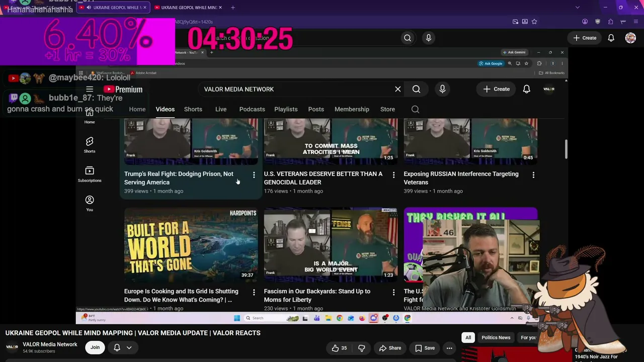Open Fascism in Our Backyards video title
Screen dimensions: 644x362
click(x=317, y=296)
